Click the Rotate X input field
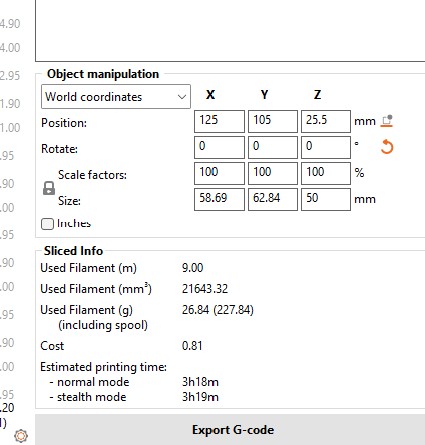The image size is (425, 445). click(x=219, y=147)
